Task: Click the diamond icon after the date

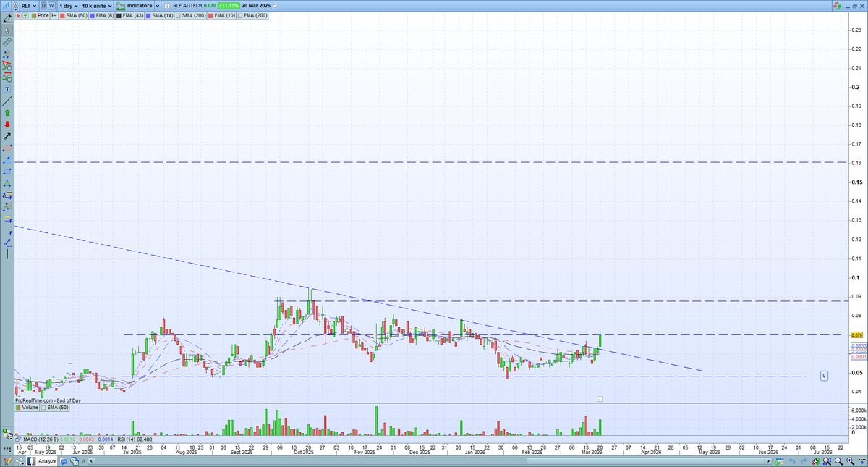Action: [275, 6]
